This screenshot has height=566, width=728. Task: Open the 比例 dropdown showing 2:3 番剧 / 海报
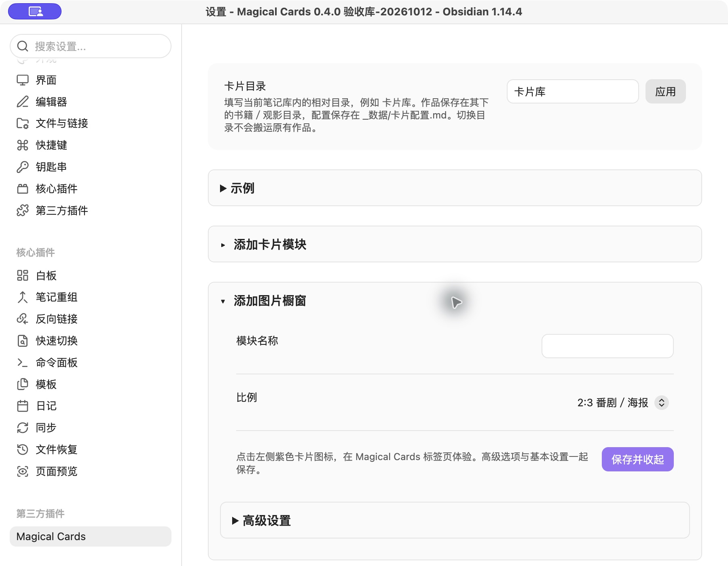tap(623, 403)
